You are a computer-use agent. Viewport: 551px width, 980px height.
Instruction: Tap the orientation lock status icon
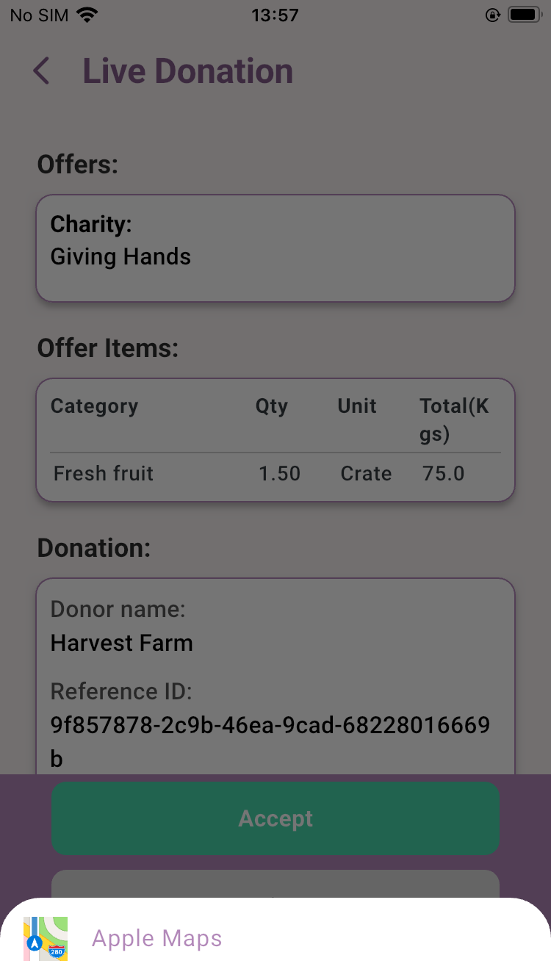point(493,15)
